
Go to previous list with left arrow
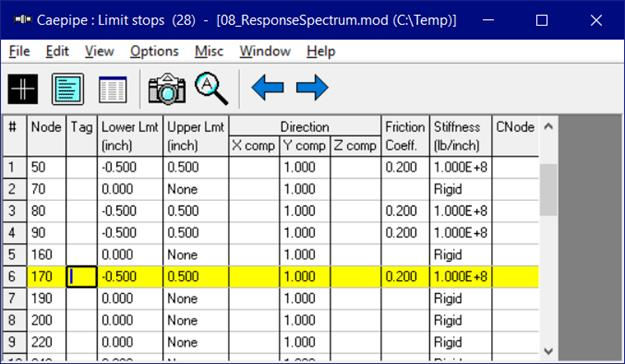[267, 87]
